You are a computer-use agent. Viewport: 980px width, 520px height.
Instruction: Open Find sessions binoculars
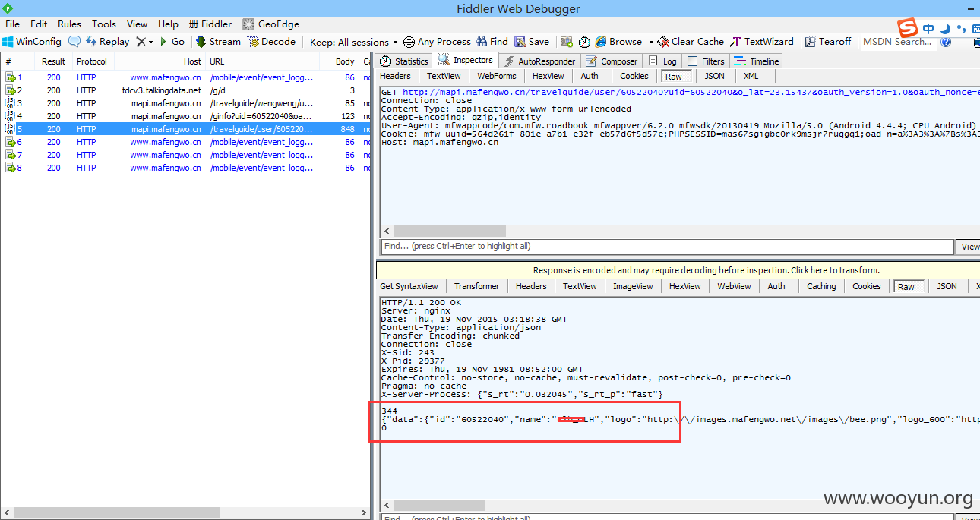tap(492, 42)
